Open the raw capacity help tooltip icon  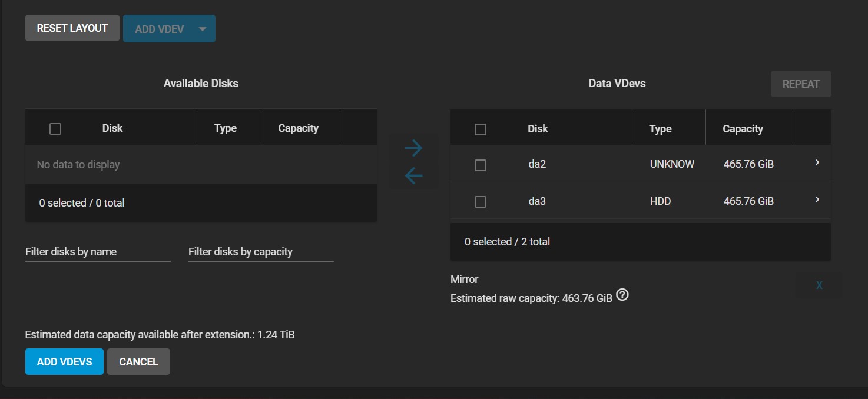pyautogui.click(x=622, y=295)
